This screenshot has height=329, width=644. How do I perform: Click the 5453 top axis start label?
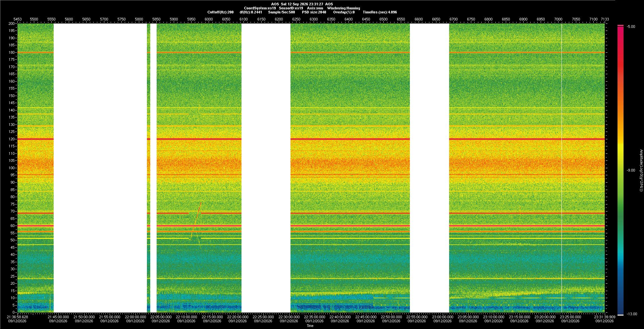(x=17, y=19)
